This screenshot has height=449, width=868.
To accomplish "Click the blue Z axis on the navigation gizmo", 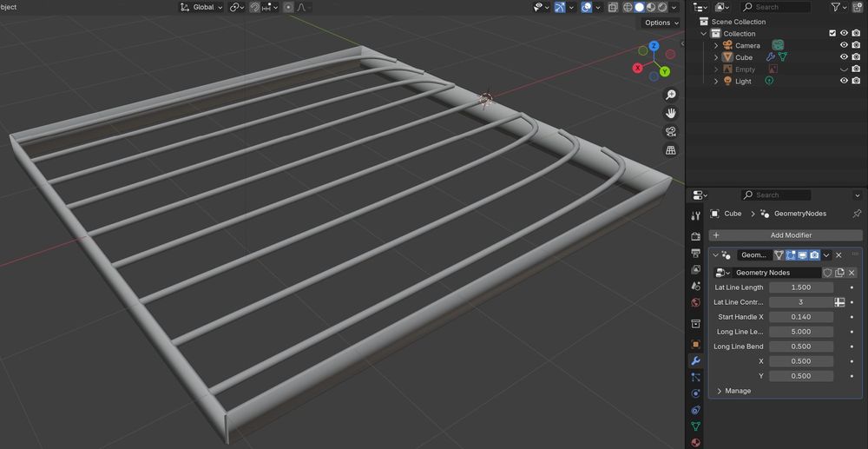I will pos(654,46).
